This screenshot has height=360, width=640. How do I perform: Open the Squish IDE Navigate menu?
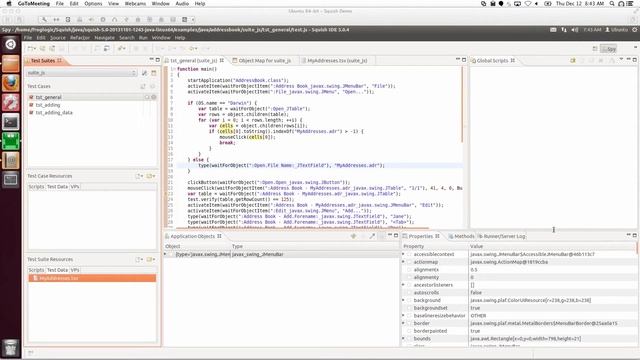104,38
